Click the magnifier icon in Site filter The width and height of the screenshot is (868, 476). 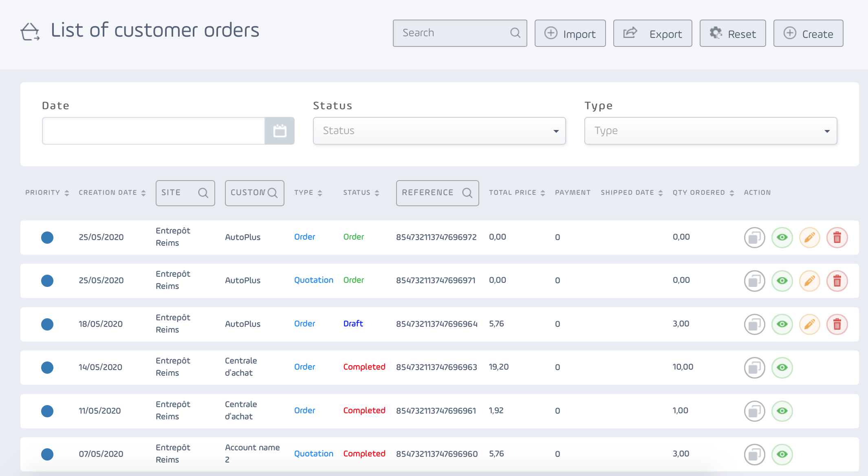pyautogui.click(x=203, y=193)
